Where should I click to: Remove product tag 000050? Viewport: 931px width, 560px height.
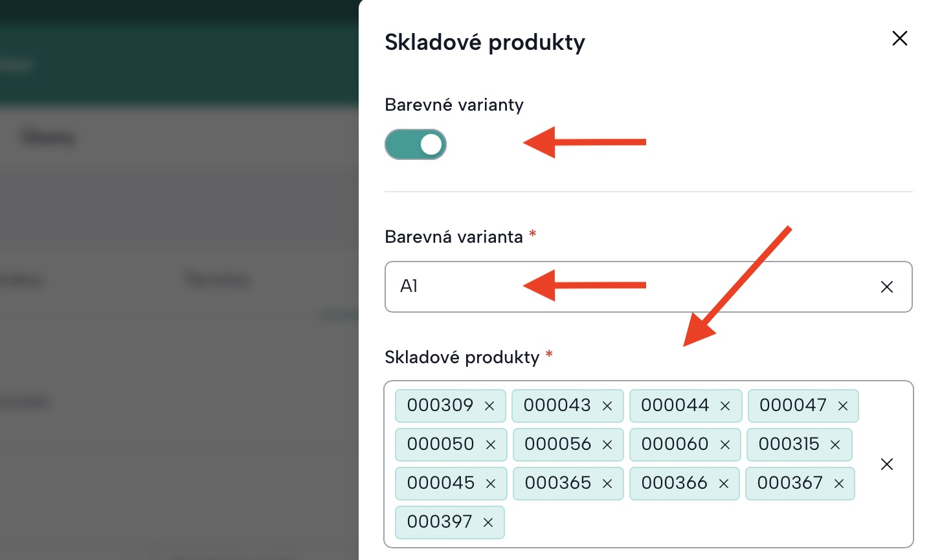(491, 445)
